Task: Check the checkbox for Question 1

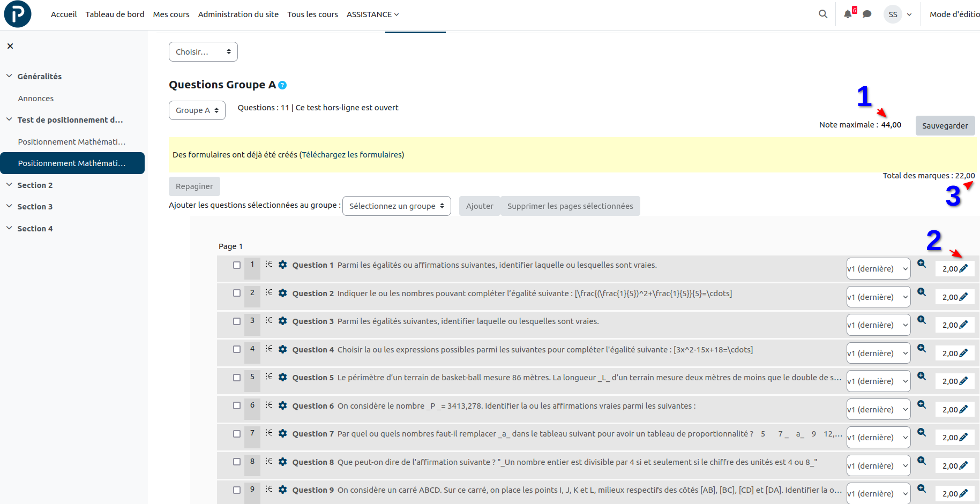Action: (x=237, y=265)
